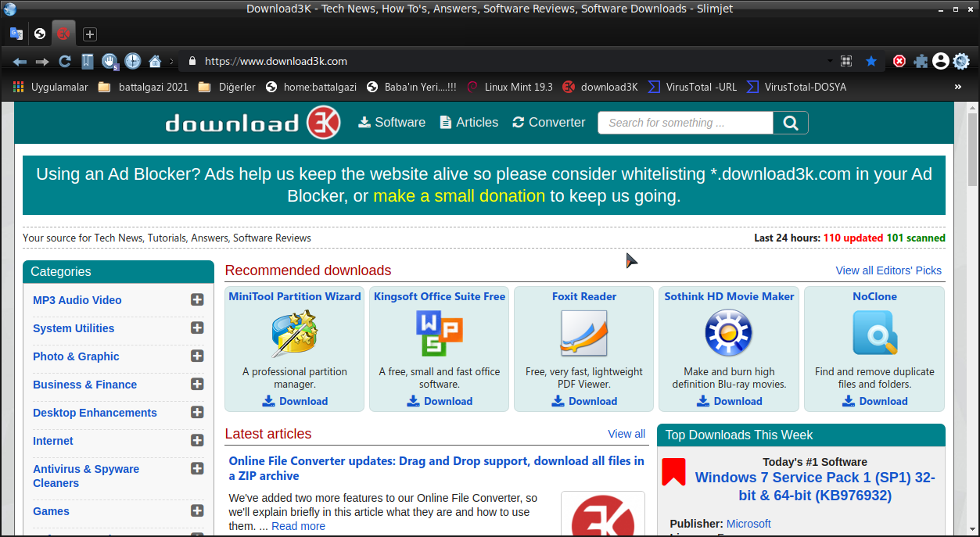This screenshot has width=980, height=537.
Task: Click the Sothink HD Movie Maker icon
Action: click(728, 334)
